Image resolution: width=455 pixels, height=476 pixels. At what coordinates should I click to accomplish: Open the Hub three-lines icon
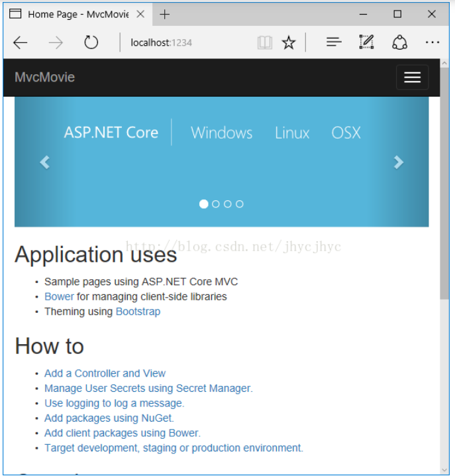[x=334, y=42]
